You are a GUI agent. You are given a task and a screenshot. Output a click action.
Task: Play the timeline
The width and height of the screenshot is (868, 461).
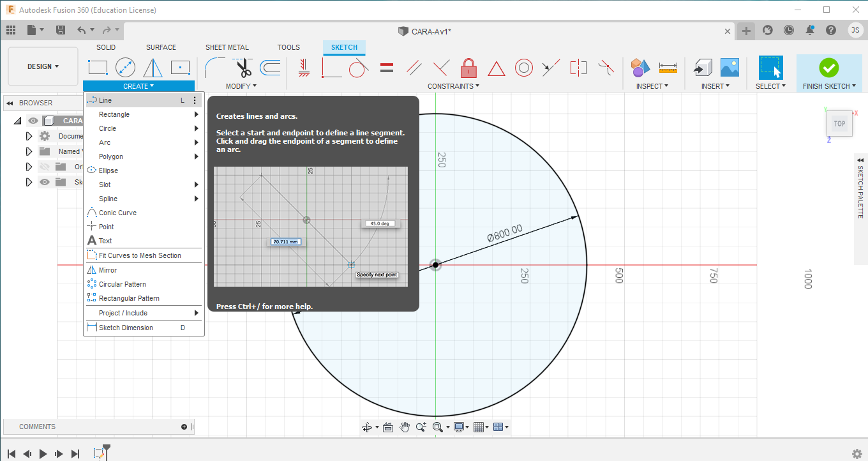pos(43,454)
